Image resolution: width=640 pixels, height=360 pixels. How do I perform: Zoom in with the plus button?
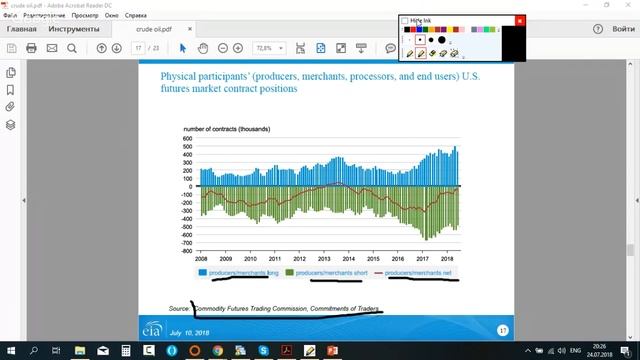(238, 48)
